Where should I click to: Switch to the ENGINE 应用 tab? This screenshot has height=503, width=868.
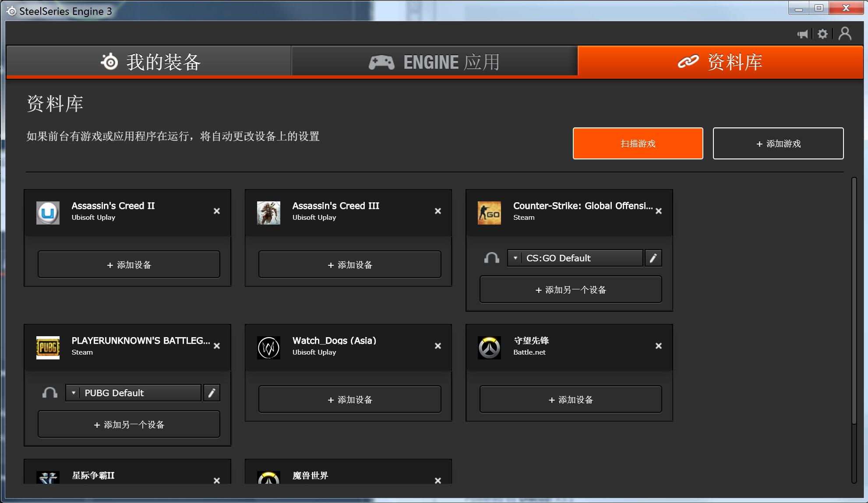(434, 62)
